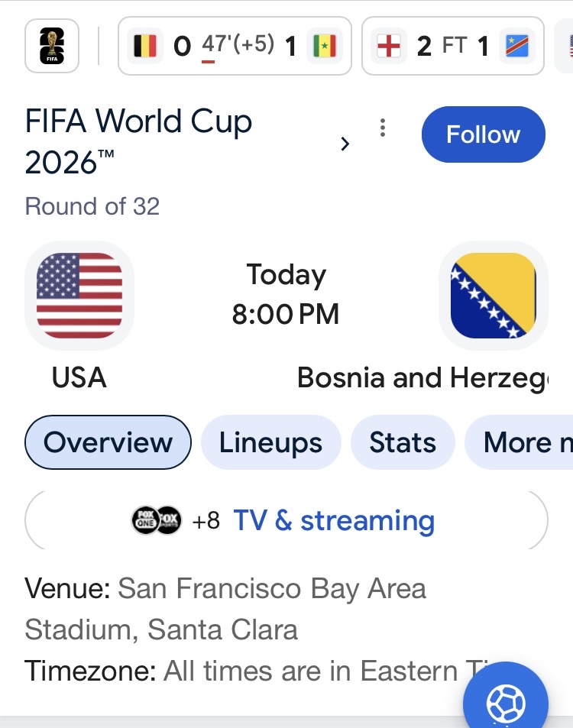Select the Overview tab
Image resolution: width=573 pixels, height=728 pixels.
click(x=108, y=442)
